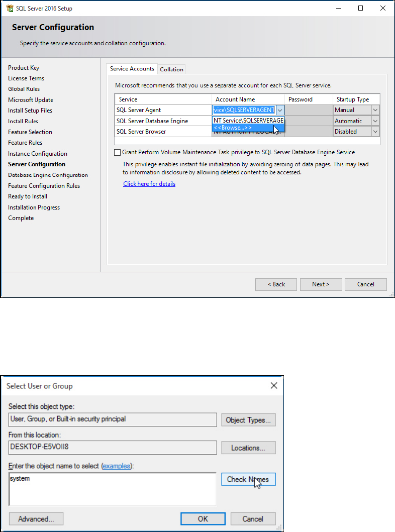
Task: Click Feature Selection step in sidebar
Action: coord(30,132)
